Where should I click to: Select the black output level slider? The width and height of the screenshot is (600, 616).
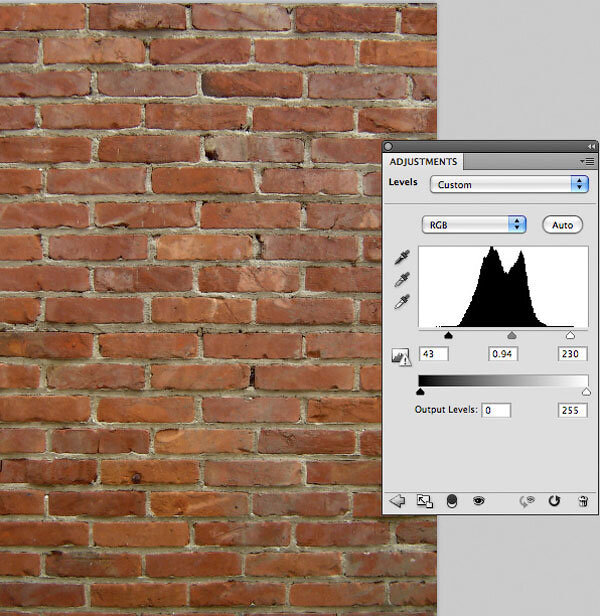[x=420, y=391]
